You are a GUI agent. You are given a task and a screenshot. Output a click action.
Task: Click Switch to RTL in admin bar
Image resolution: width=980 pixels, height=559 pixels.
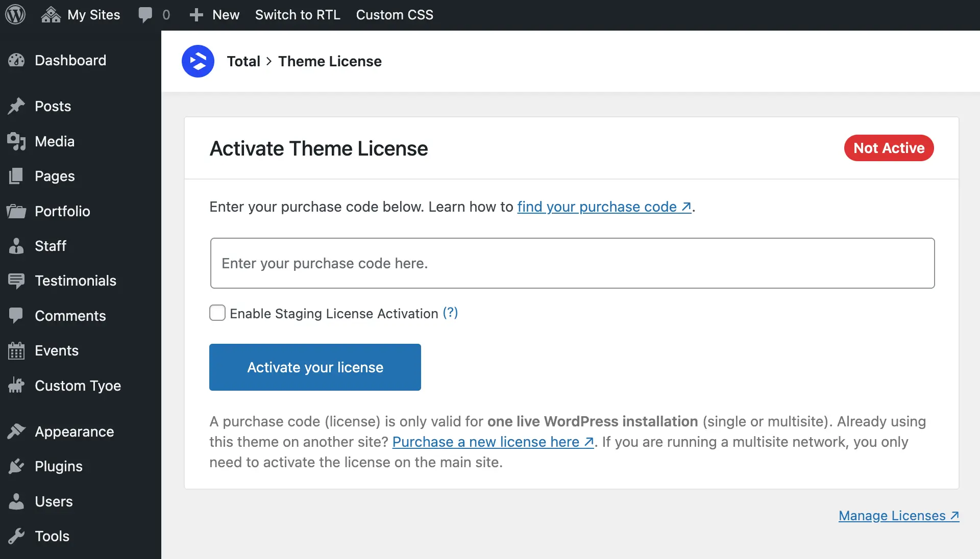298,15
